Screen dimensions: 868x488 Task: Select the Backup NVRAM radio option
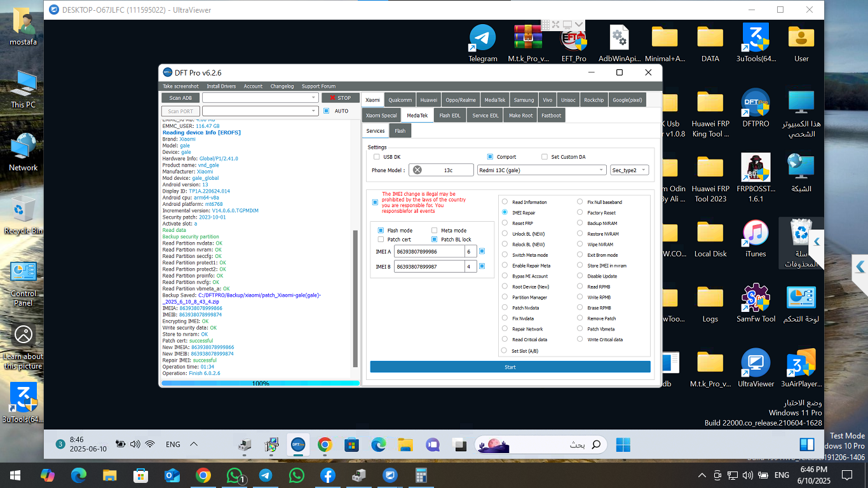tap(580, 223)
